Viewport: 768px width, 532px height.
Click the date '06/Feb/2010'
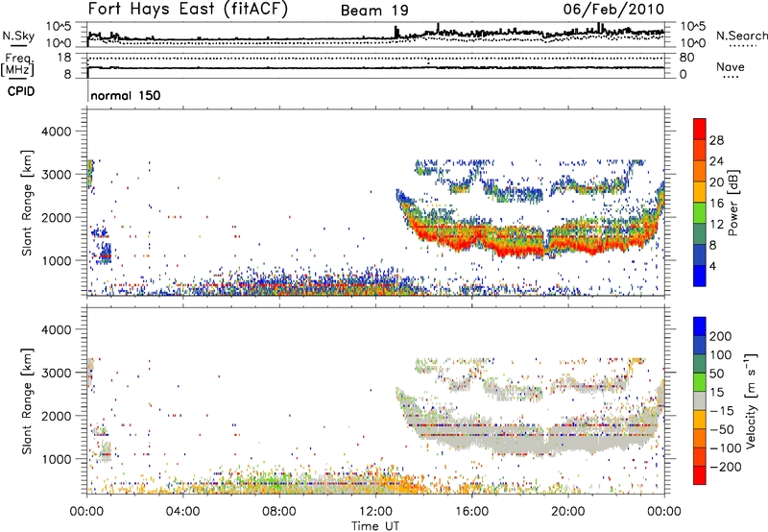(x=613, y=10)
